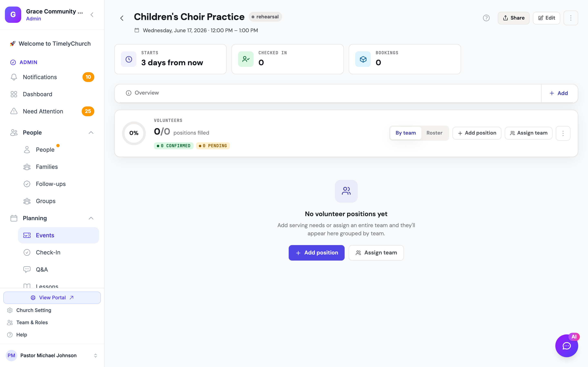Click the Bookings stat card

tap(405, 59)
